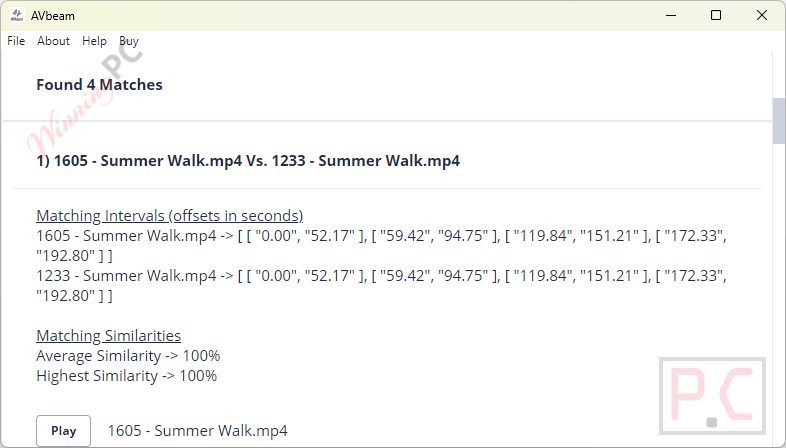Open the Help menu
This screenshot has height=448, width=786.
coord(94,41)
